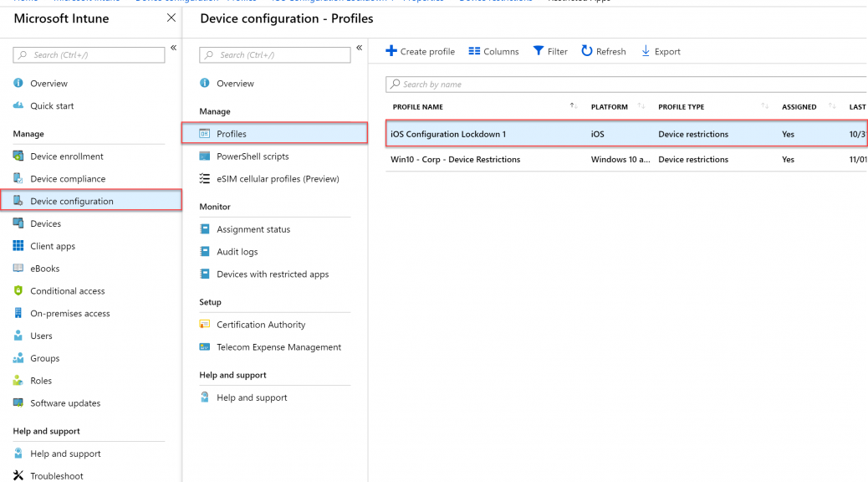Viewport: 868px width, 482px height.
Task: Click the Audit logs icon
Action: 205,251
